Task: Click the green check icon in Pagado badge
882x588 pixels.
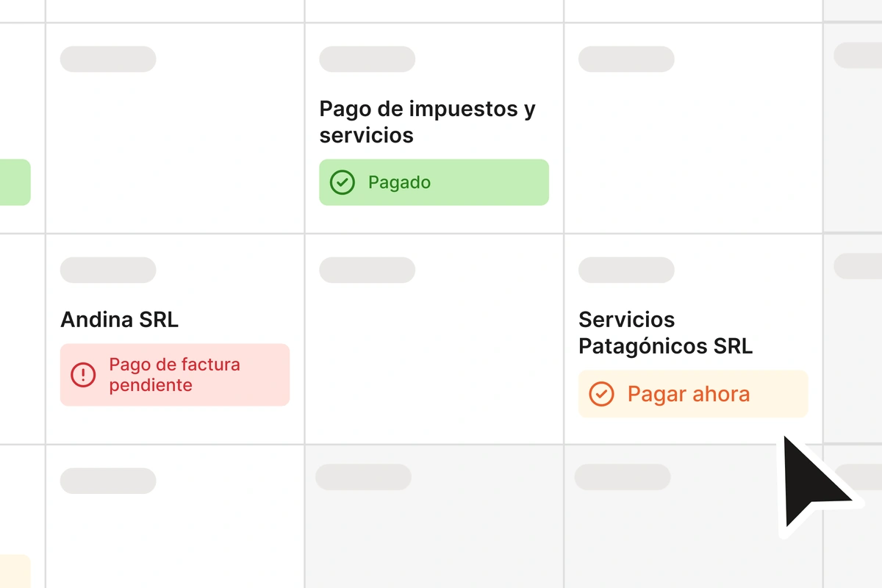Action: [342, 182]
